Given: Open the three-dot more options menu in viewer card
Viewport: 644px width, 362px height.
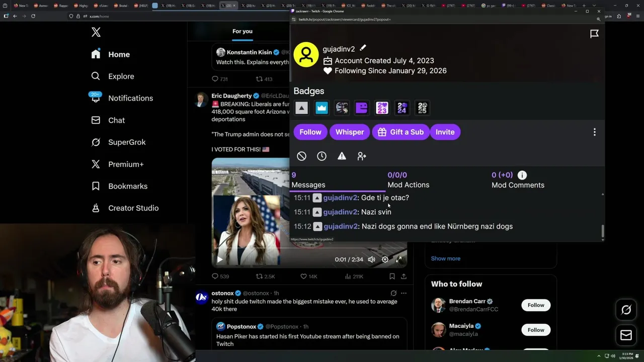Looking at the screenshot, I should (x=594, y=132).
